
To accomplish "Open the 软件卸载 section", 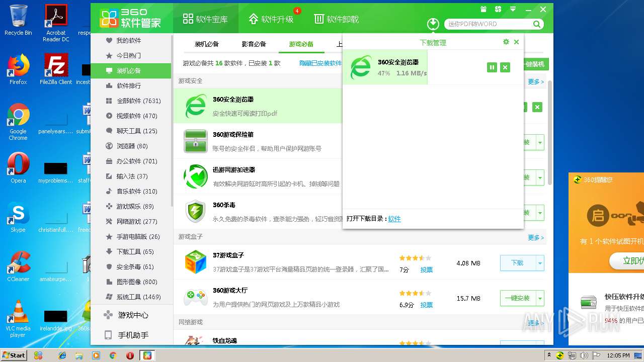I will click(x=336, y=19).
